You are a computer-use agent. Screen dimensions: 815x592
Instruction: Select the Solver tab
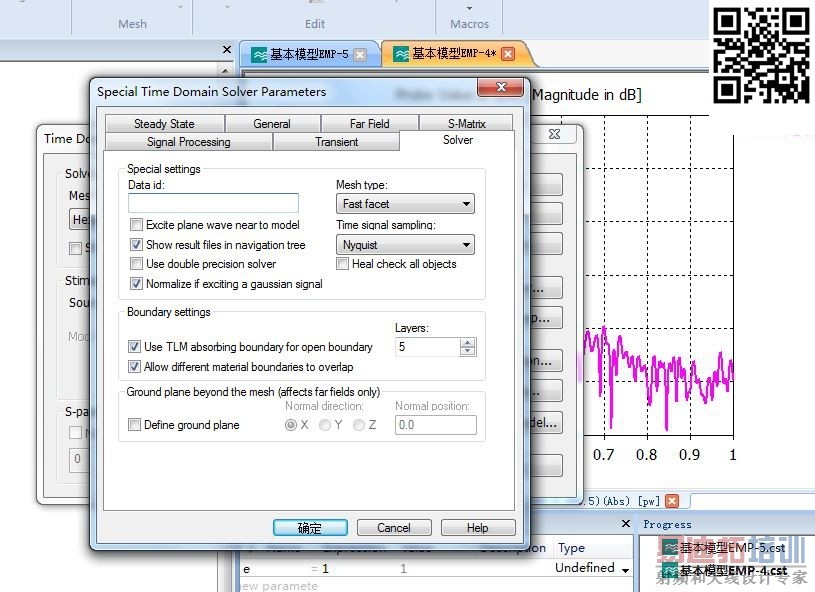pos(457,140)
